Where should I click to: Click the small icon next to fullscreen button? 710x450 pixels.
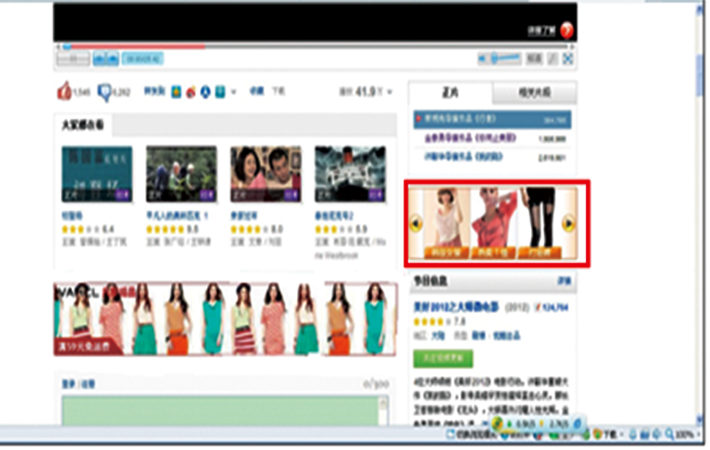(553, 59)
